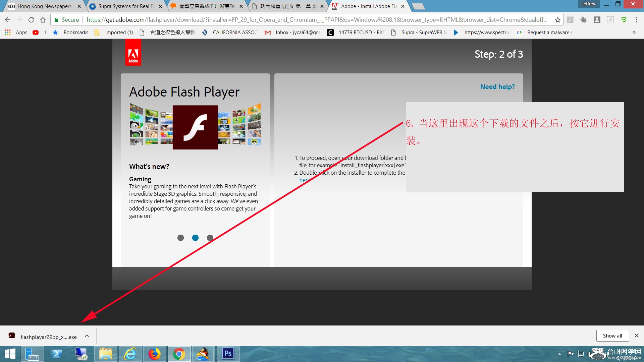Open the green PureVPN shield extension
This screenshot has width=644, height=362.
(624, 20)
